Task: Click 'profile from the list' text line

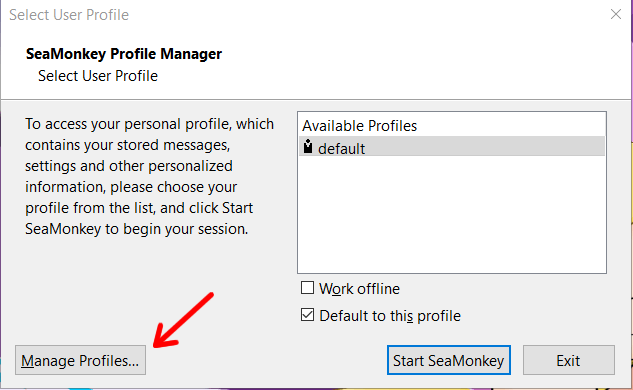Action: point(139,208)
